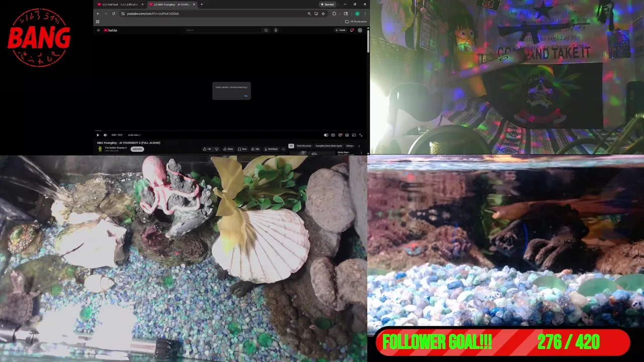Switch to the Chief Keef browser tab
The width and height of the screenshot is (644, 362).
point(120,4)
